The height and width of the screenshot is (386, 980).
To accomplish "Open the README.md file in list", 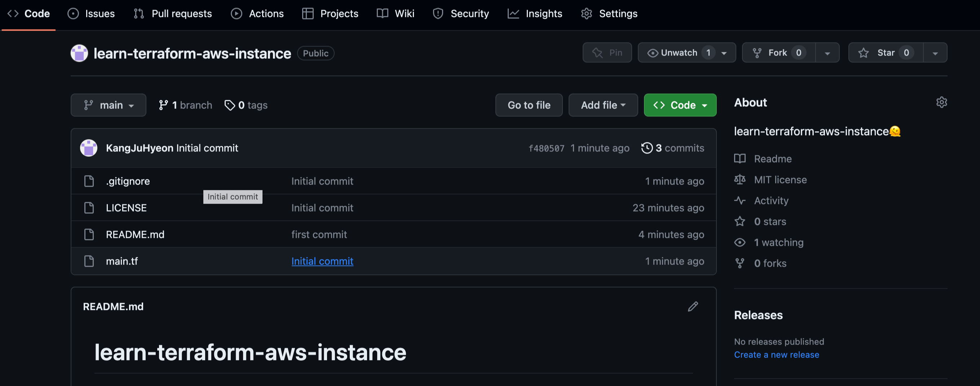I will tap(135, 234).
